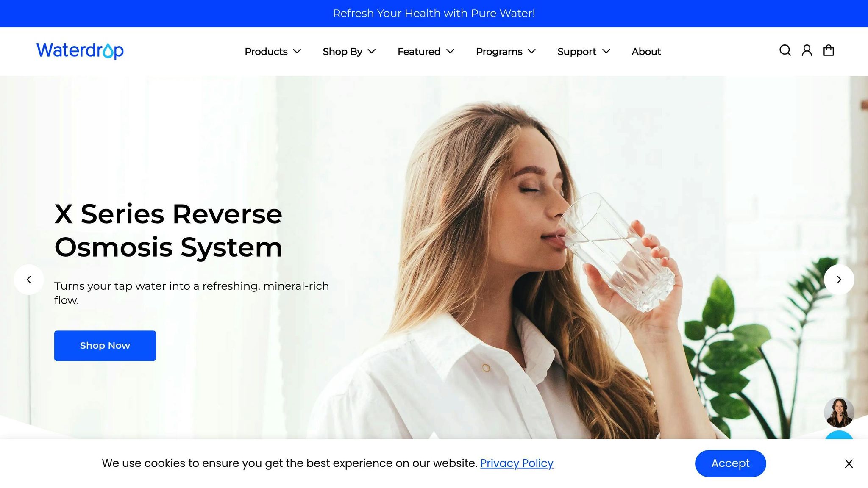Open the Support menu
Viewport: 868px width, 488px height.
click(x=584, y=52)
